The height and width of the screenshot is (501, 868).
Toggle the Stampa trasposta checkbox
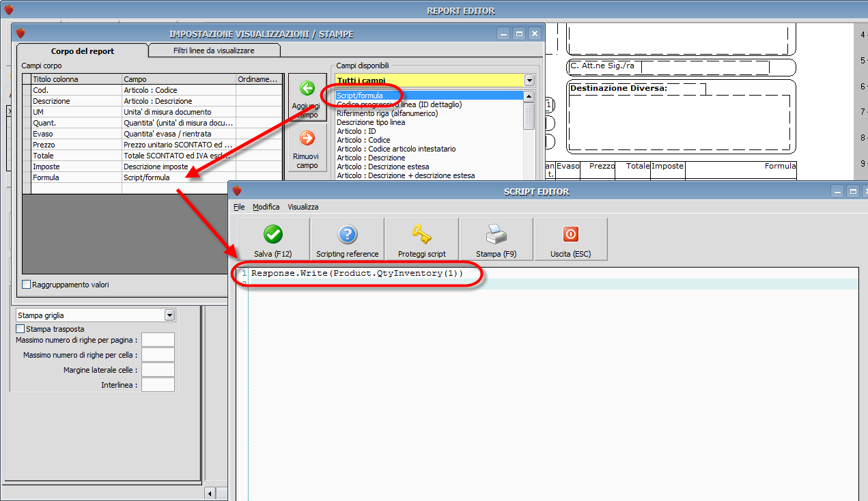(x=20, y=329)
